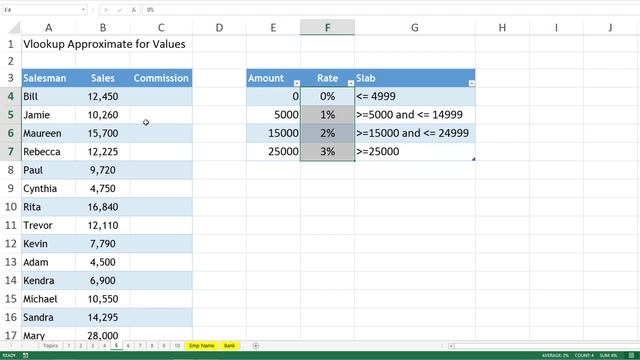
Task: Select the cell containing 'Jamie'
Action: pyautogui.click(x=49, y=115)
